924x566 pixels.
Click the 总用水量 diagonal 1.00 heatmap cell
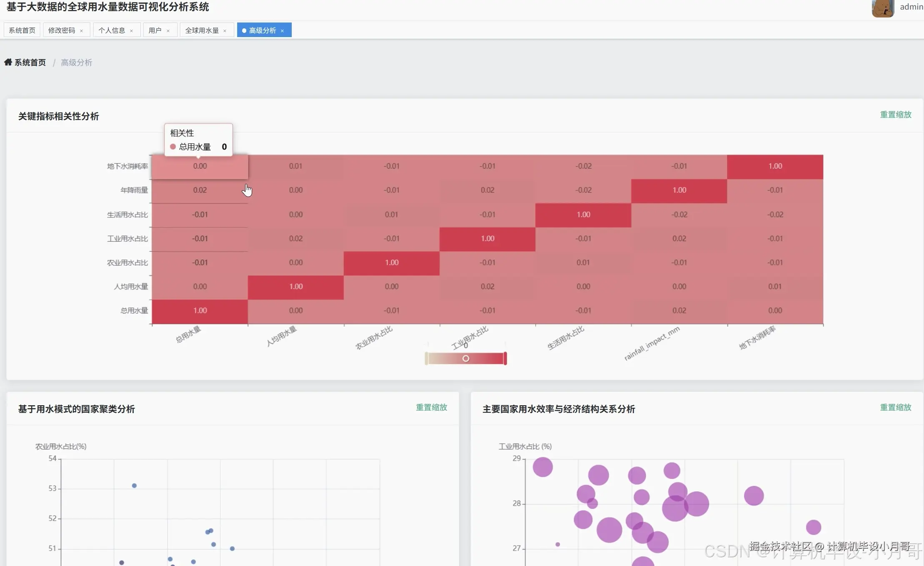(x=200, y=311)
